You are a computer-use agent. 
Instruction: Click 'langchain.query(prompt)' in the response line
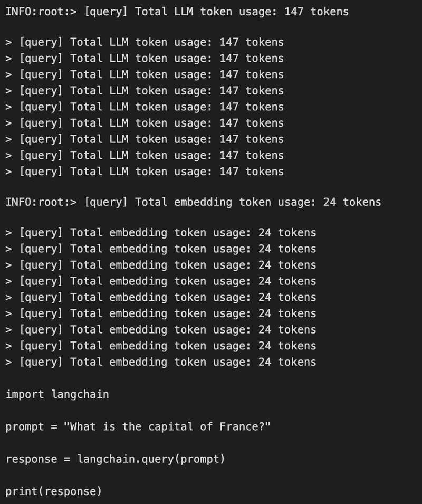[151, 459]
